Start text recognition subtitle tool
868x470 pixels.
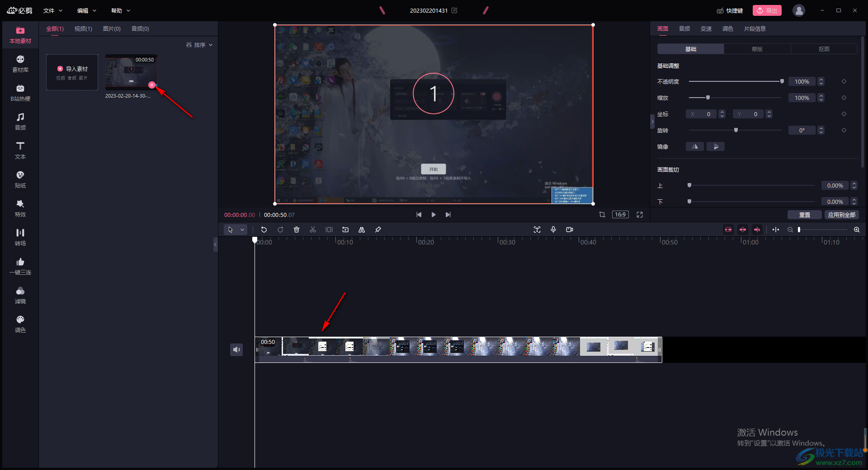pos(537,230)
